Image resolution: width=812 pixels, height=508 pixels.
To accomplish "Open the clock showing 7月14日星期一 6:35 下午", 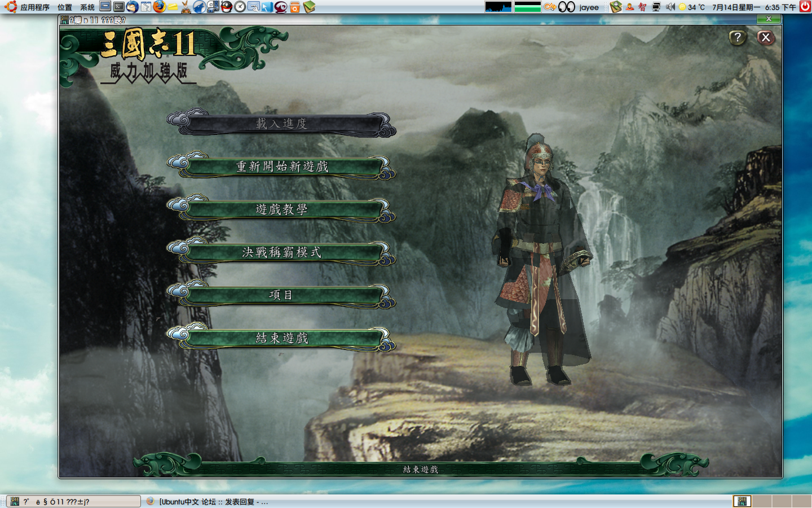I will click(x=754, y=7).
